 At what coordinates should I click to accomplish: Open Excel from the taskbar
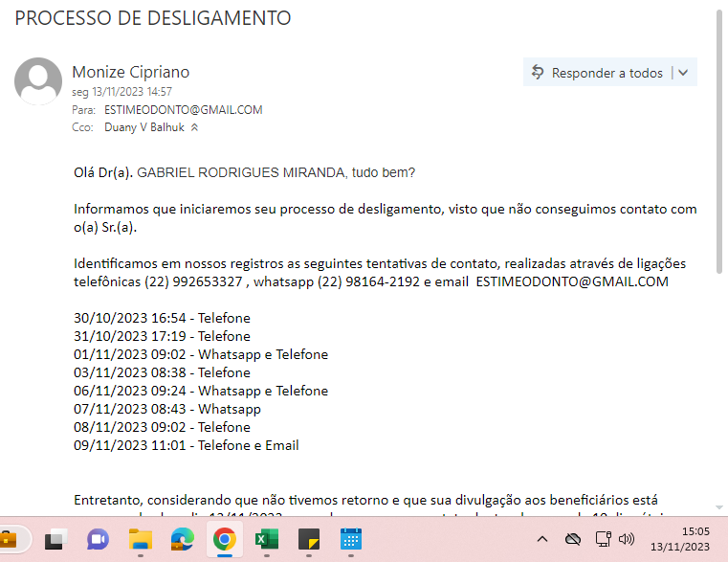click(267, 539)
